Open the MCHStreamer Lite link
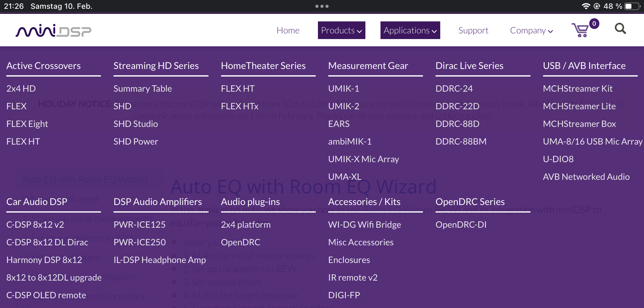Screen dimensions: 644x308 pyautogui.click(x=579, y=106)
